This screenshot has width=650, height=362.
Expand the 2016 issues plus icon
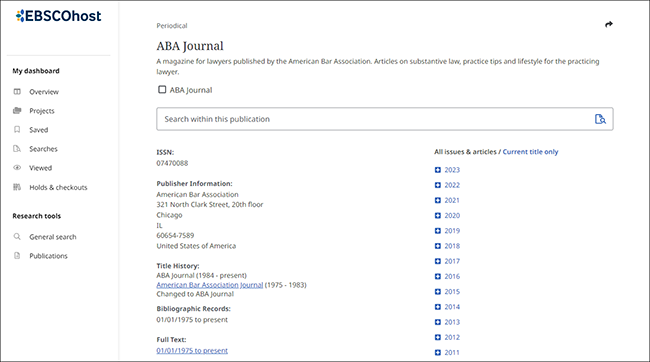[x=438, y=277]
